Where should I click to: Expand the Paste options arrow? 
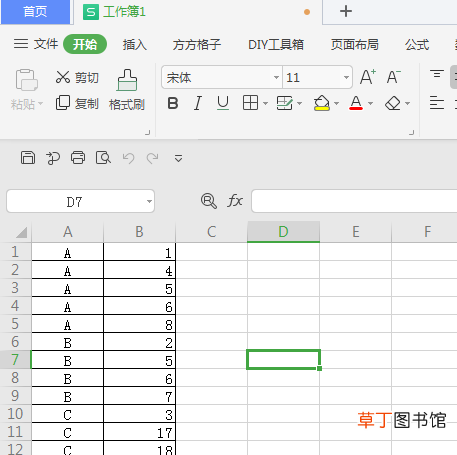tap(41, 104)
